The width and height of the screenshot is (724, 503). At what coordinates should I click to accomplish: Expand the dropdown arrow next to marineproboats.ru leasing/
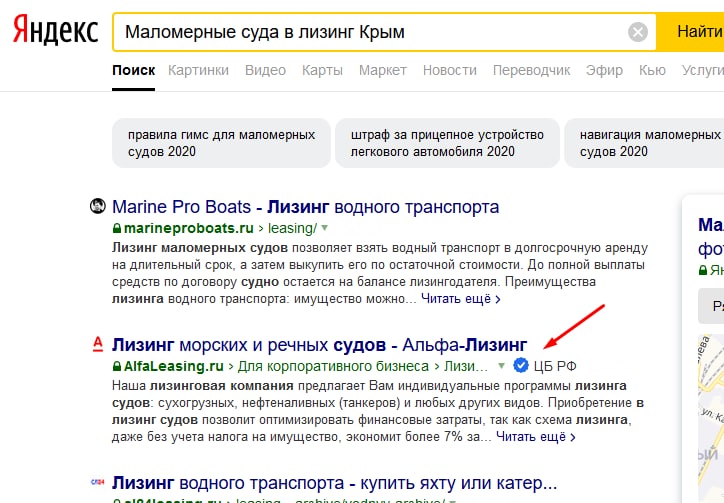pyautogui.click(x=325, y=228)
